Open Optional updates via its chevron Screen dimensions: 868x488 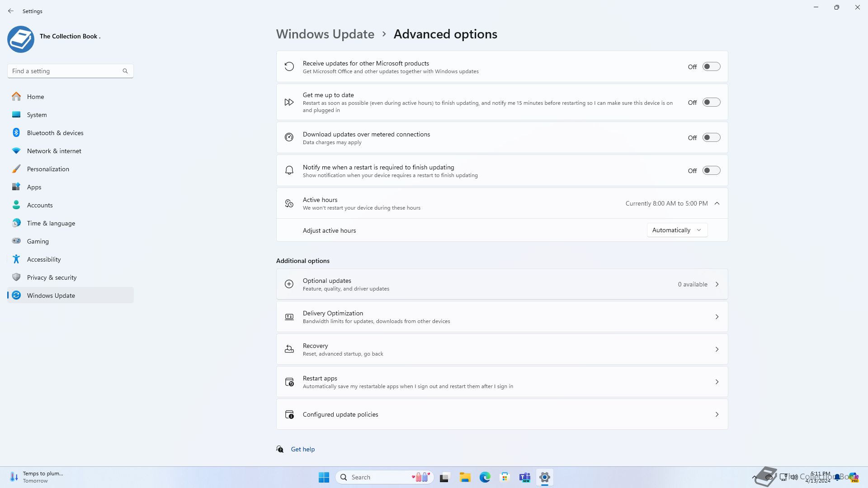click(x=717, y=284)
